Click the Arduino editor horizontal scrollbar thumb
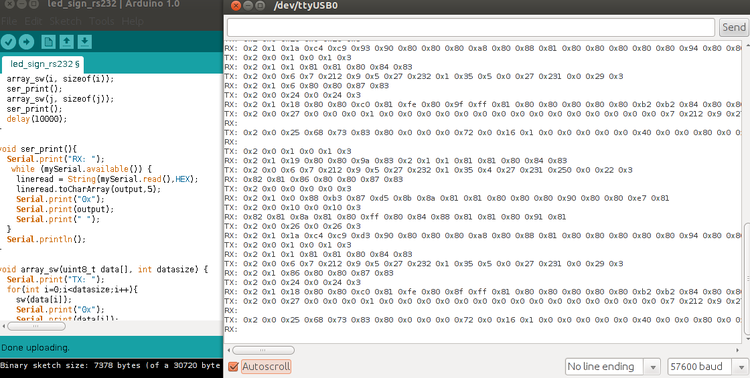 tap(36, 326)
